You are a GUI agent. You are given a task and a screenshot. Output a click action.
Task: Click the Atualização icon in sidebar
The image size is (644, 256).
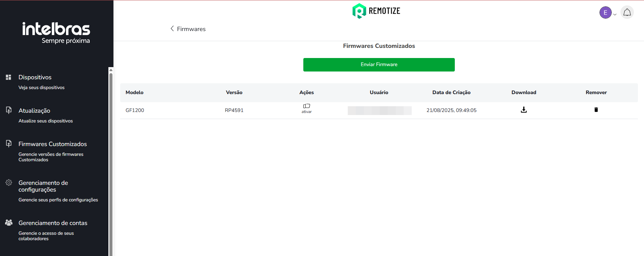coord(9,110)
